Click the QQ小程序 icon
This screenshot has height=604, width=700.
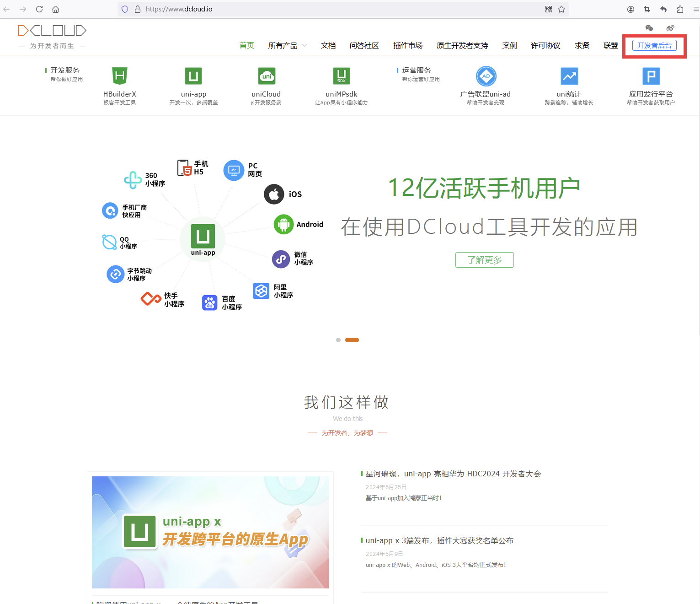(109, 242)
